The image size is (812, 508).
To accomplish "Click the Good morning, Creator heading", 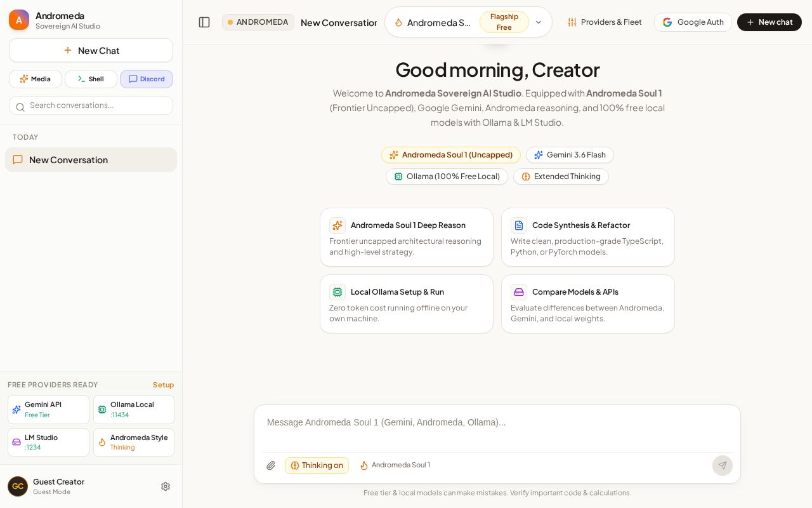I will point(497,69).
